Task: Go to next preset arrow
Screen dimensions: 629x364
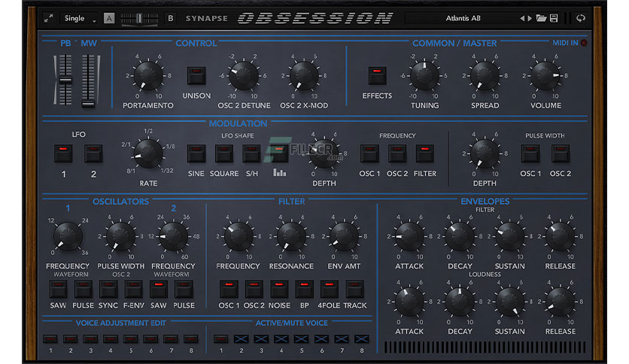Action: pyautogui.click(x=530, y=18)
